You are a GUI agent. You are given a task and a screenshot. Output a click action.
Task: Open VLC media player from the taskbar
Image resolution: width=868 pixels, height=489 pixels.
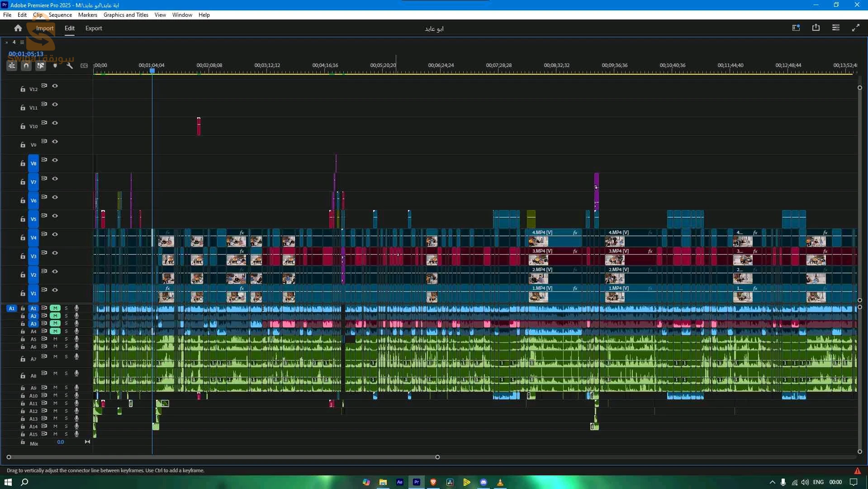pyautogui.click(x=500, y=482)
